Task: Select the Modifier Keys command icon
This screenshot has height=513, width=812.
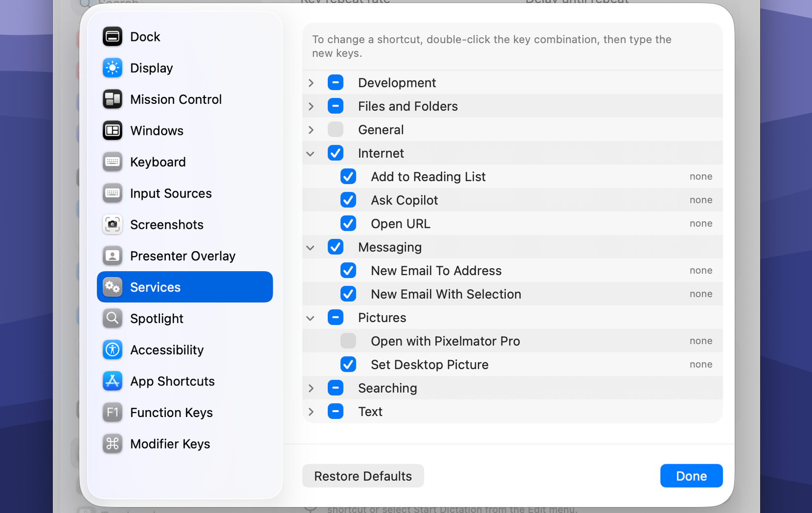Action: (112, 444)
